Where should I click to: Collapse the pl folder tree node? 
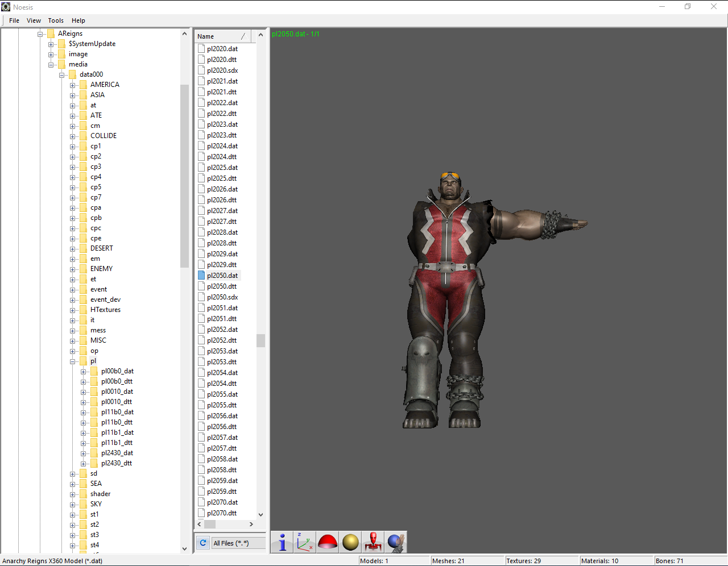[x=73, y=361]
